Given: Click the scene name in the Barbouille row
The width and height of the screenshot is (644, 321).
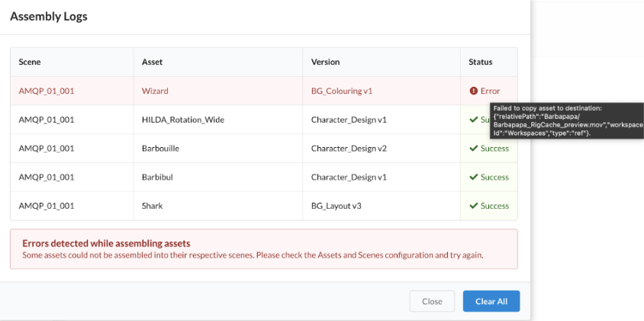Looking at the screenshot, I should (47, 149).
